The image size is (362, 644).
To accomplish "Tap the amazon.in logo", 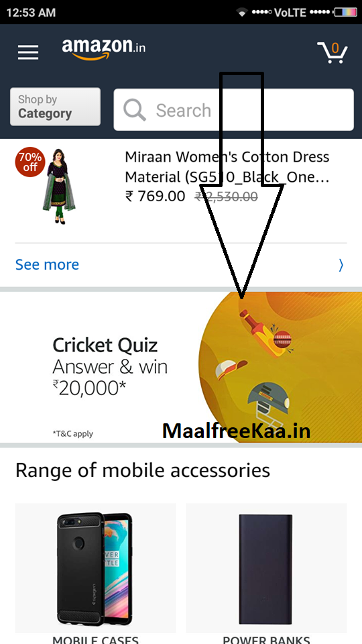I will (104, 49).
